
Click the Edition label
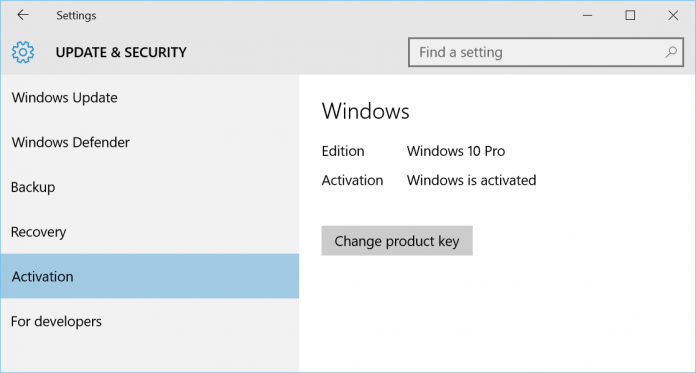343,151
